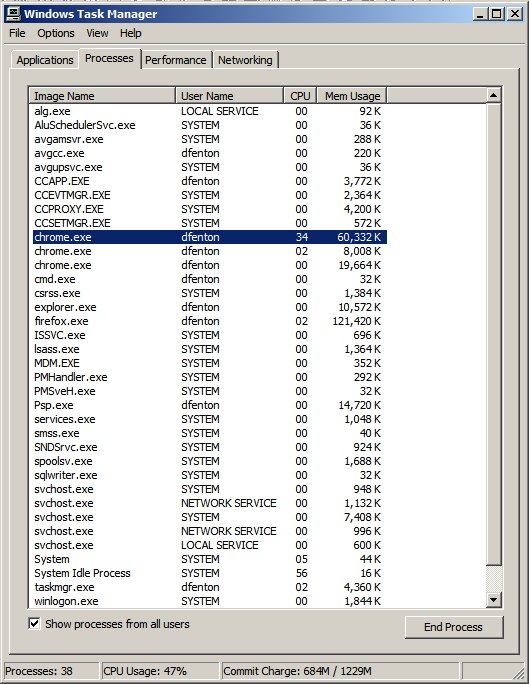Select the taskmgr.exe process
Viewport: 529px width, 684px height.
click(x=210, y=587)
